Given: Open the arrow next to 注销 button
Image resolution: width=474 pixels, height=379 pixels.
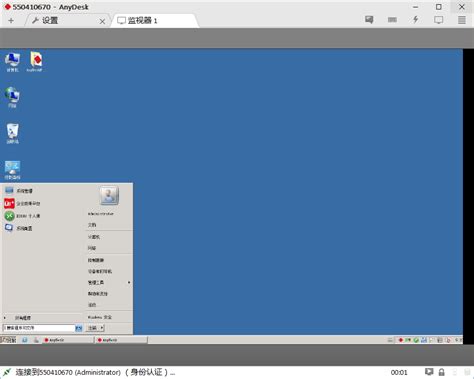Looking at the screenshot, I should pos(102,328).
